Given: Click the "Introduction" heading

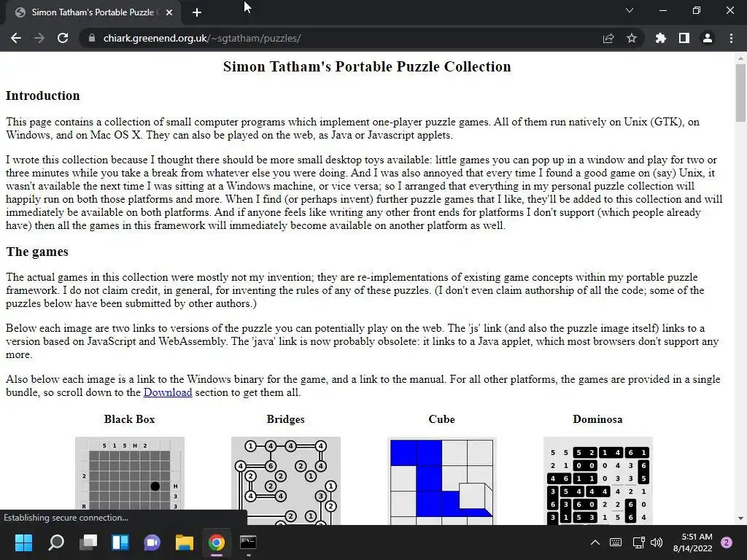Looking at the screenshot, I should pos(43,96).
